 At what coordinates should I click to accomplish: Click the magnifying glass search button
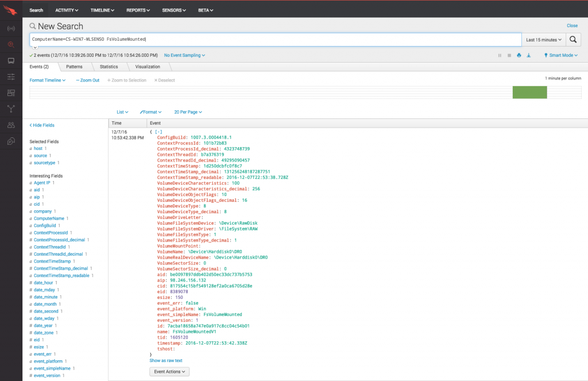pos(573,40)
